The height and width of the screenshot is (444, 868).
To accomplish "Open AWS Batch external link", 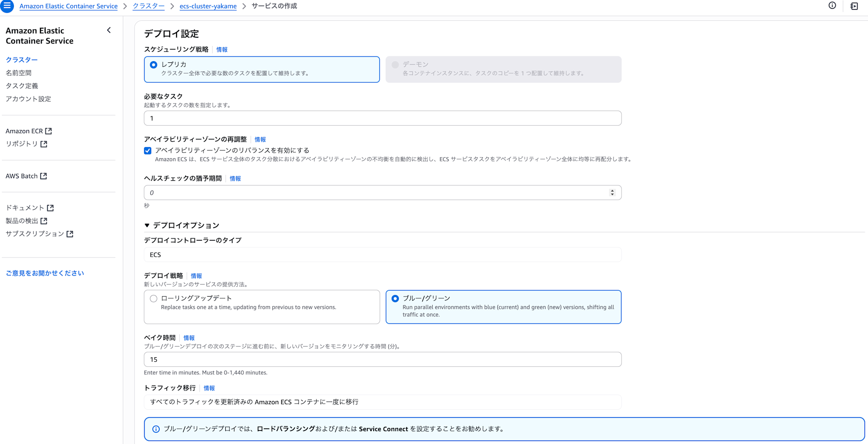I will click(x=26, y=176).
